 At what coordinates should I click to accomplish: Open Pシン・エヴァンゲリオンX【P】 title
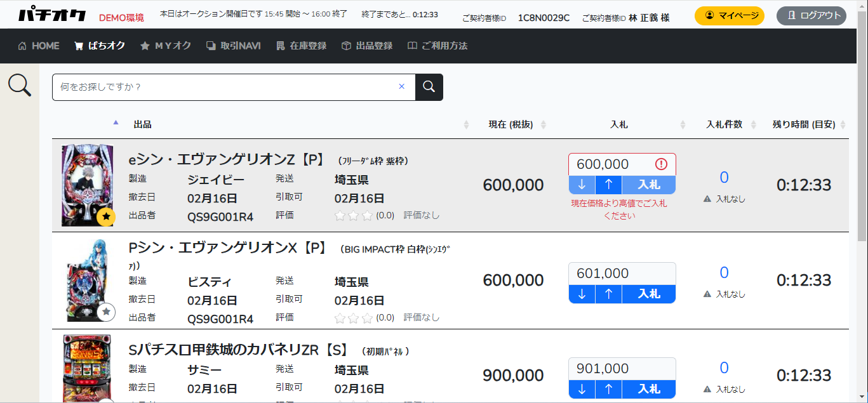pyautogui.click(x=227, y=248)
